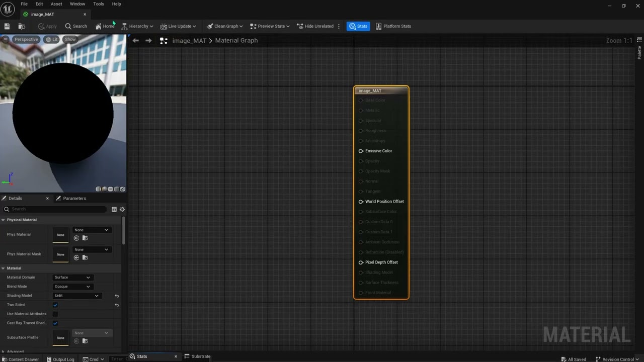Reset Shading Model to default
The width and height of the screenshot is (644, 362).
pos(117,296)
